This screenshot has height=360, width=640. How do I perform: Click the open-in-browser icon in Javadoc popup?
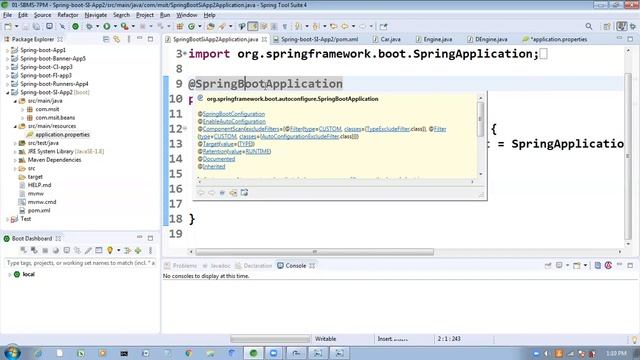[244, 193]
